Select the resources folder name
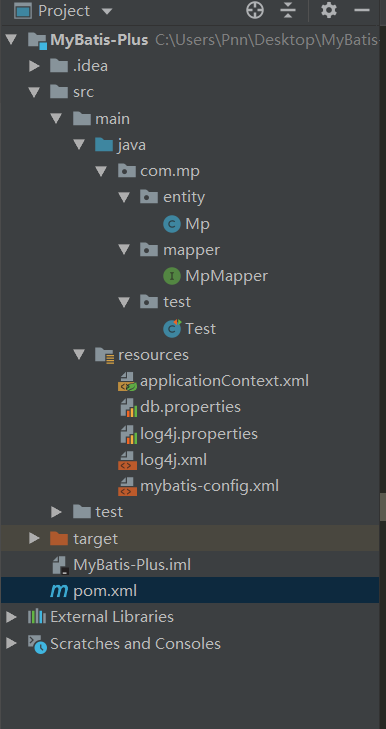386x729 pixels. tap(153, 355)
